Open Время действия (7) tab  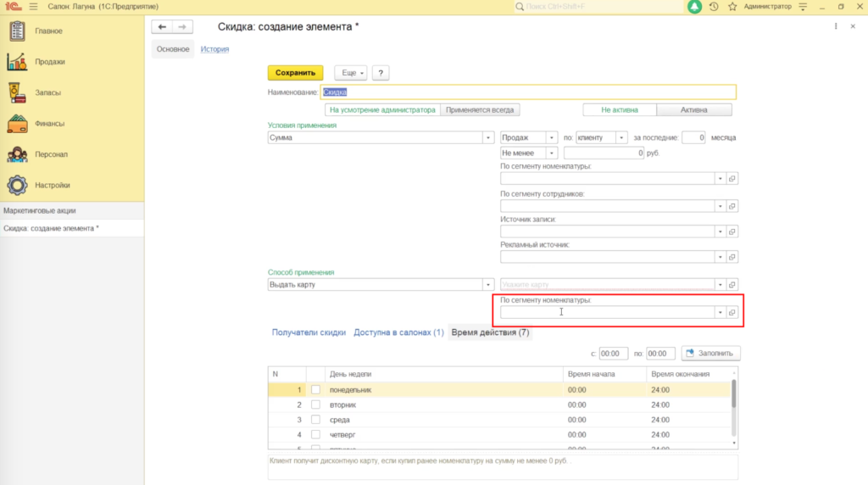(490, 332)
